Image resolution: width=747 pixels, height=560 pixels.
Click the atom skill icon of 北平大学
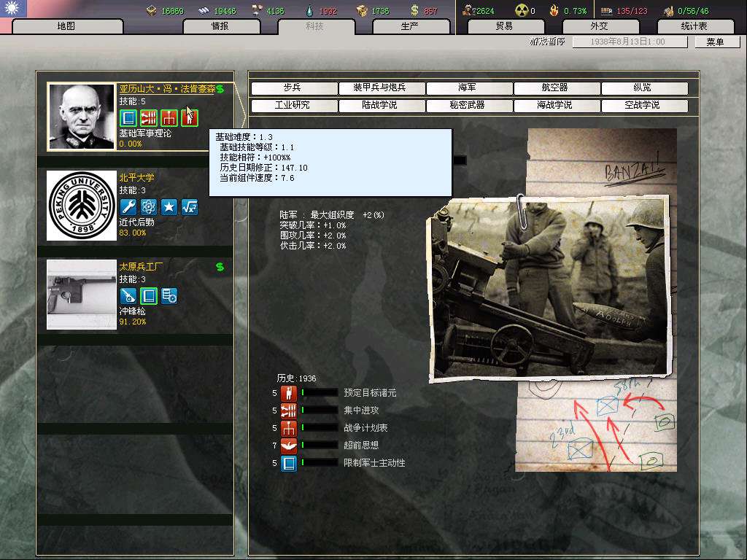[149, 206]
